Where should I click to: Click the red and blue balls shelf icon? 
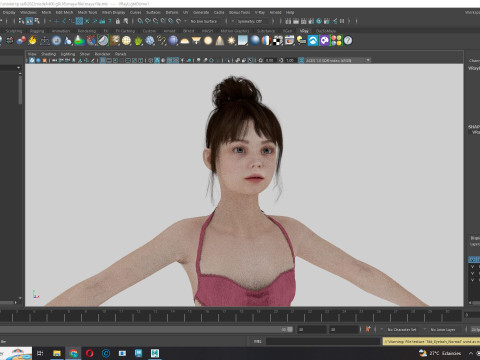pos(21,41)
